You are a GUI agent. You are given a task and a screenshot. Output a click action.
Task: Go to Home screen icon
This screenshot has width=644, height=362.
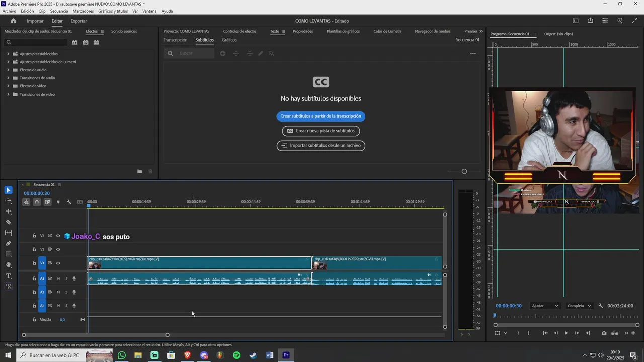click(x=13, y=21)
